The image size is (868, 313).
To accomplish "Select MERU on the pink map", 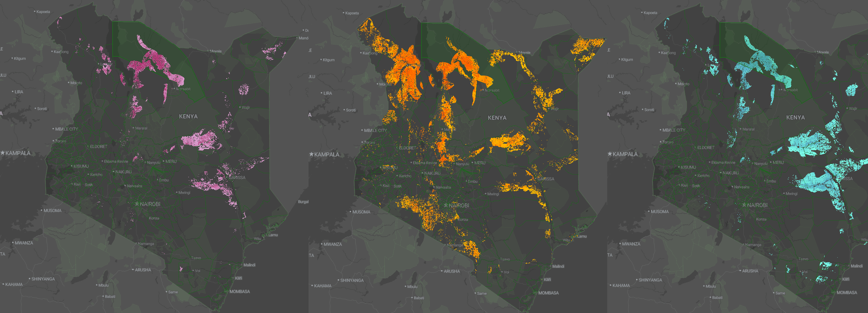I will click(171, 162).
